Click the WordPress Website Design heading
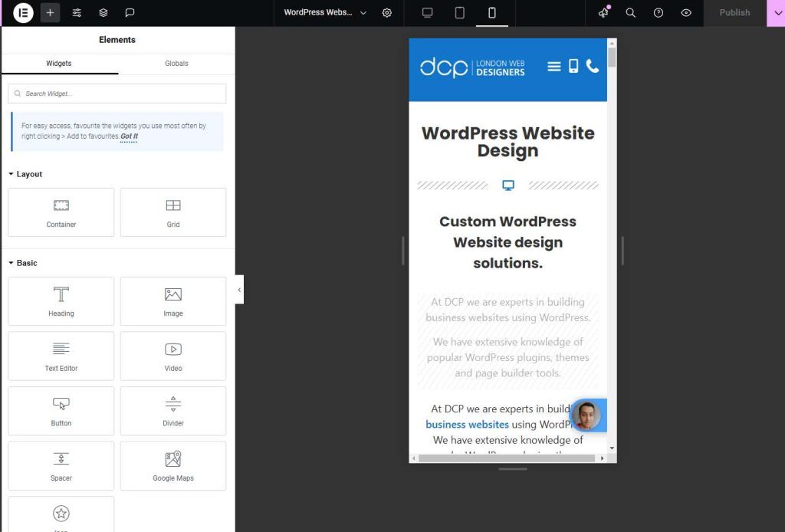785x532 pixels. pyautogui.click(x=507, y=142)
